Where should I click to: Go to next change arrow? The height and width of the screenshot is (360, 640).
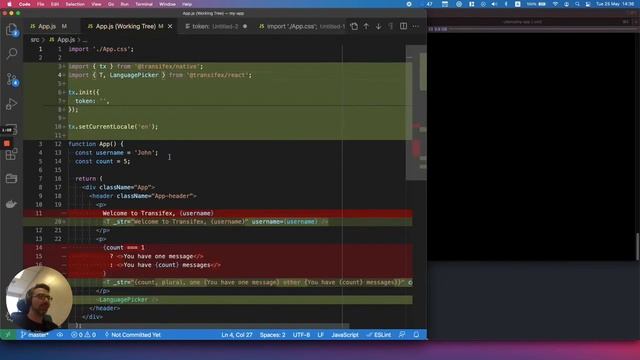click(378, 26)
